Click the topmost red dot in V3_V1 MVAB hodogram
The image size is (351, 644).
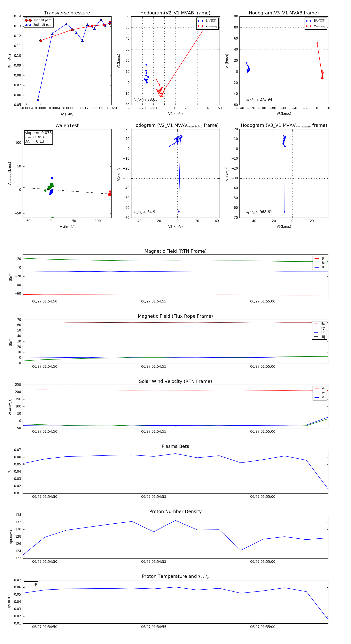pos(317,43)
